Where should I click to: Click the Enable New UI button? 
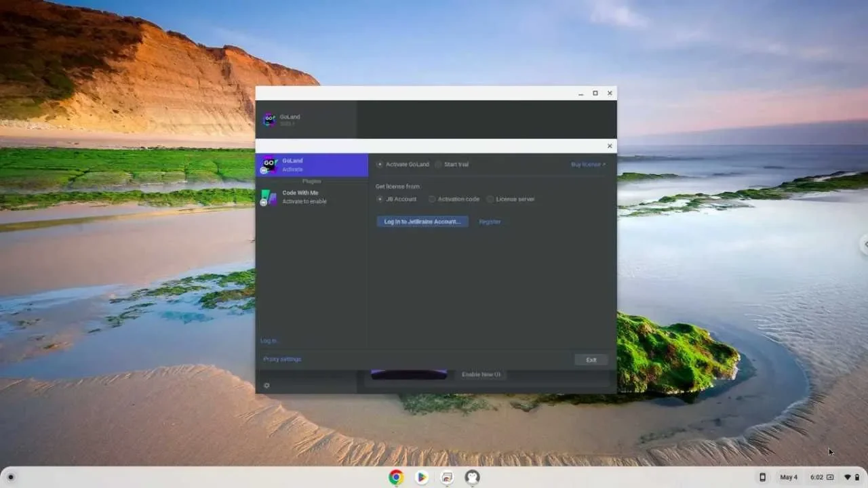coord(481,374)
